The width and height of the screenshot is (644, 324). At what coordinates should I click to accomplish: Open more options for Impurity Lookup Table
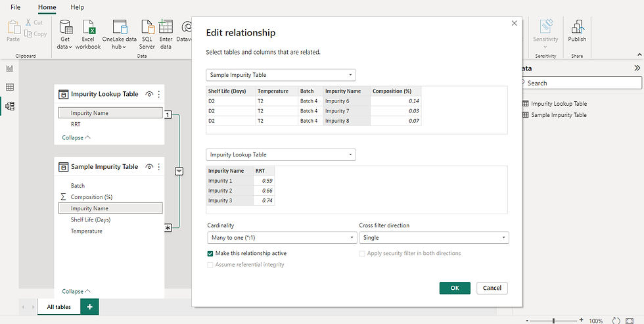159,94
